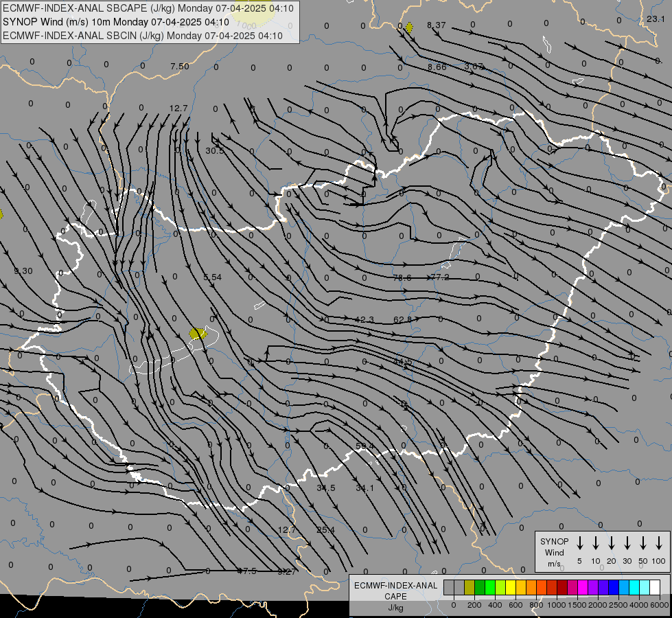Image resolution: width=672 pixels, height=618 pixels.
Task: Click the 5.54 value on the map
Action: click(213, 277)
